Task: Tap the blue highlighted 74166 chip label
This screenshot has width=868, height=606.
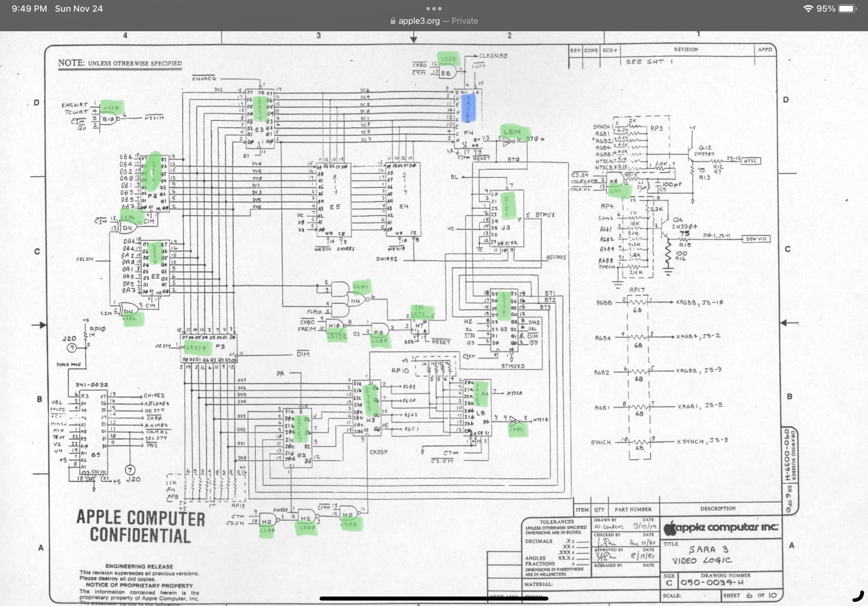Action: point(468,108)
